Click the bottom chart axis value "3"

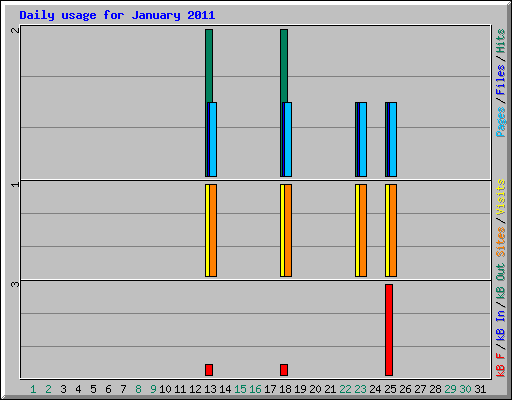coord(15,284)
